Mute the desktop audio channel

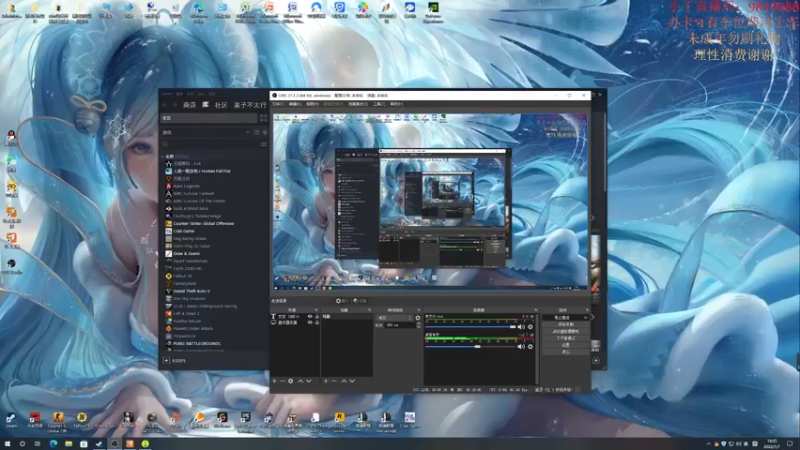(521, 346)
